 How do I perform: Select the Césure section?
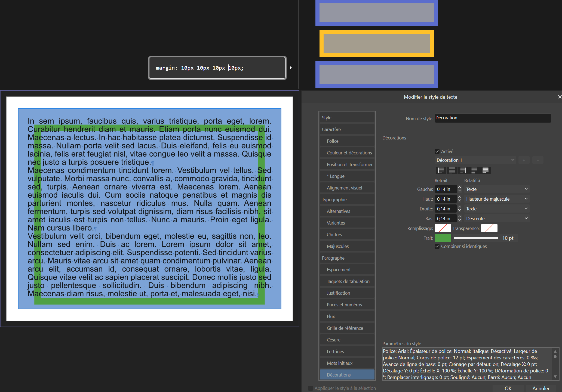347,340
